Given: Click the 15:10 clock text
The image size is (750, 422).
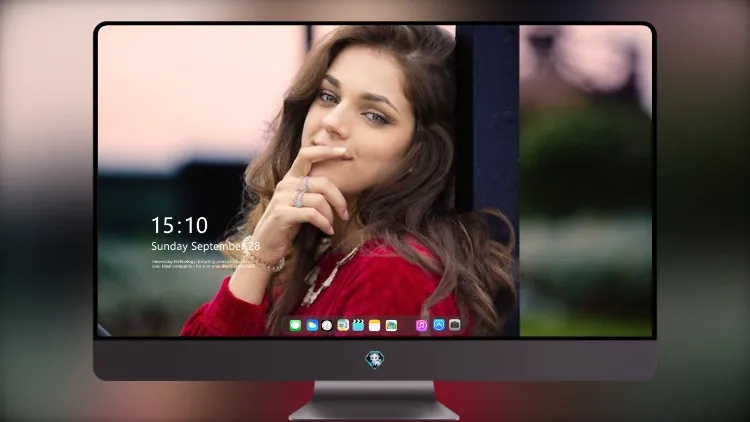Looking at the screenshot, I should click(179, 225).
